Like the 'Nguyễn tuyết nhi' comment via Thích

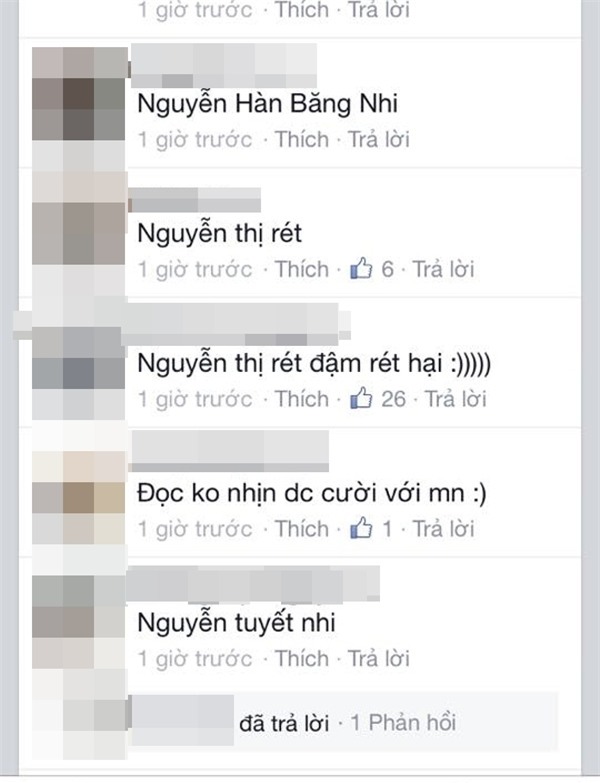(x=302, y=659)
